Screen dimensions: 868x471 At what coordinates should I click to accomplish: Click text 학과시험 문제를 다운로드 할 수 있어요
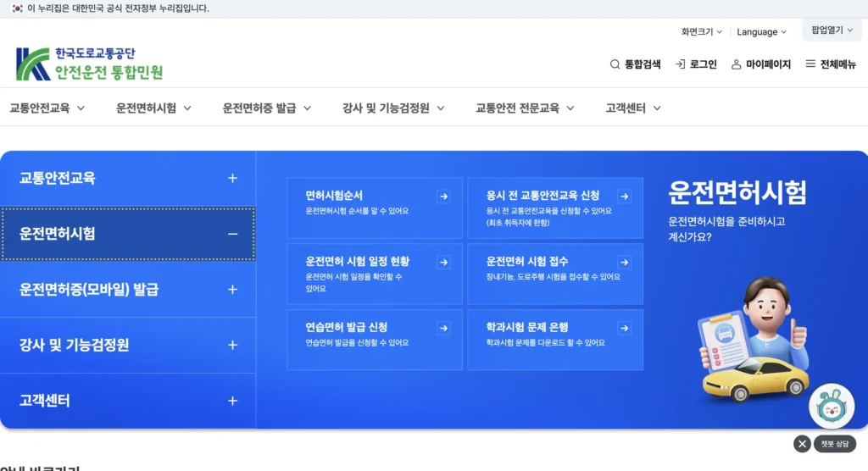coord(545,342)
